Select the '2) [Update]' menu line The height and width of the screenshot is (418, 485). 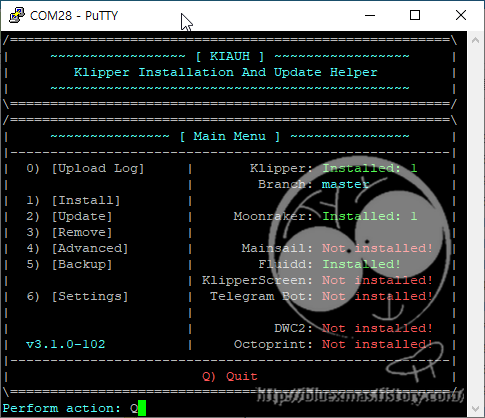coord(69,217)
